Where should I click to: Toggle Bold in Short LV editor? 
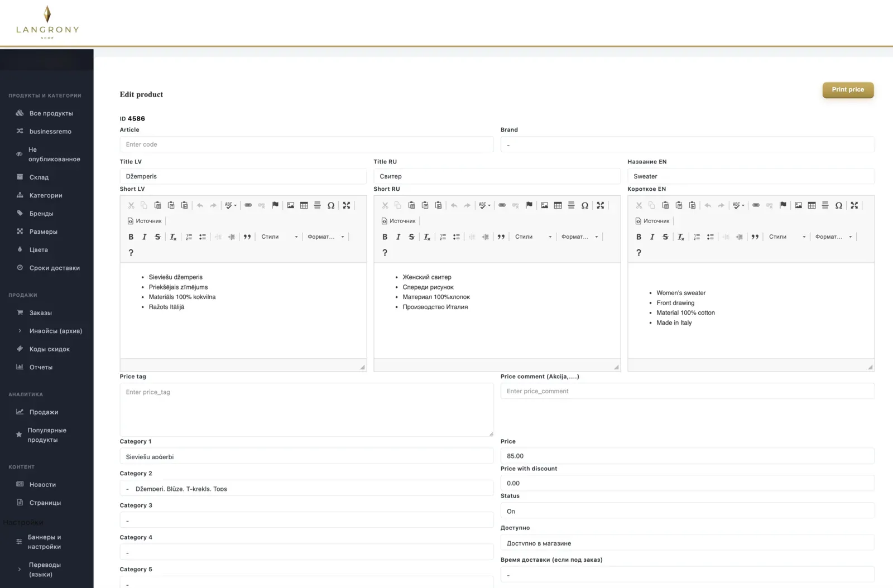(x=131, y=237)
